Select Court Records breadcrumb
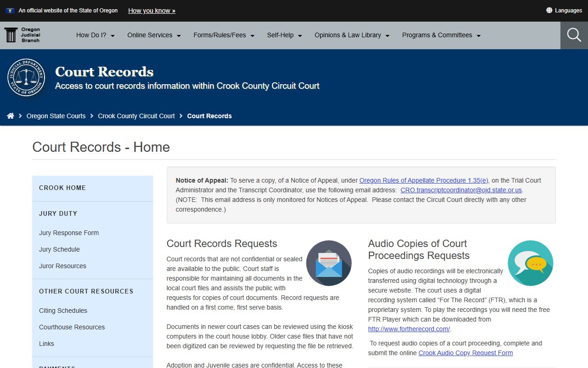 coord(209,116)
